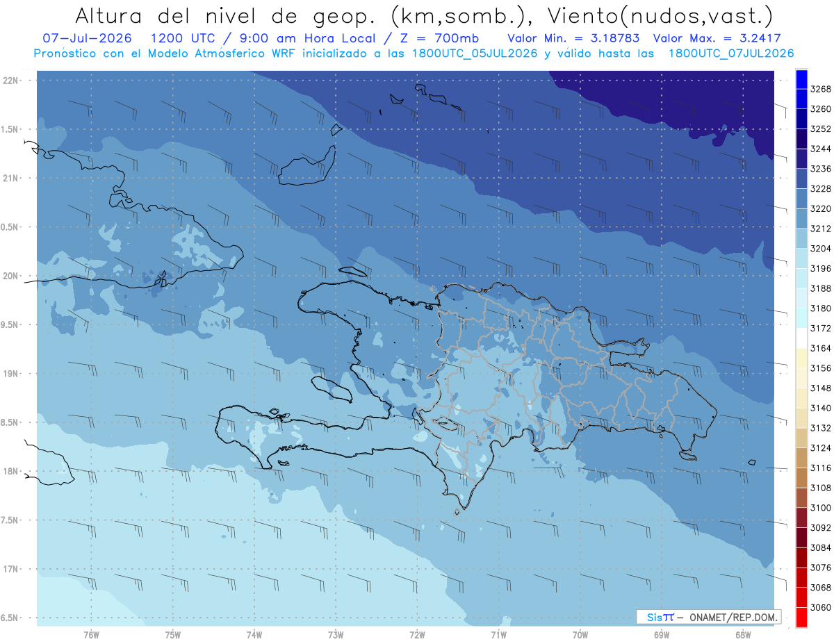
Task: Click the 3180 colorbar value
Action: coord(820,308)
